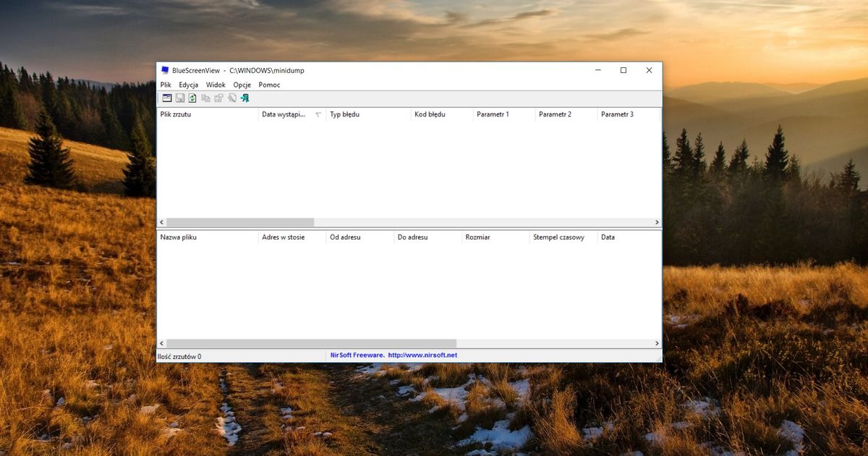
Task: Visit the nirsoft.net link
Action: (x=425, y=355)
